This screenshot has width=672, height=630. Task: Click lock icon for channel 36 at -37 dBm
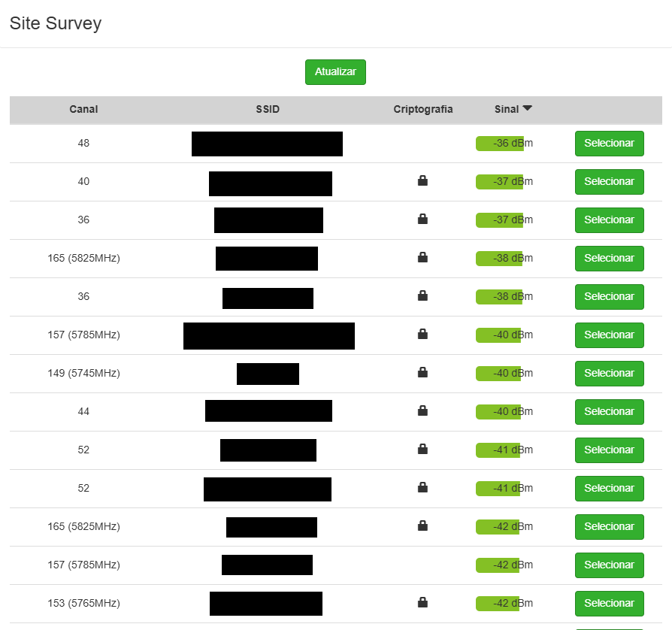(x=422, y=220)
